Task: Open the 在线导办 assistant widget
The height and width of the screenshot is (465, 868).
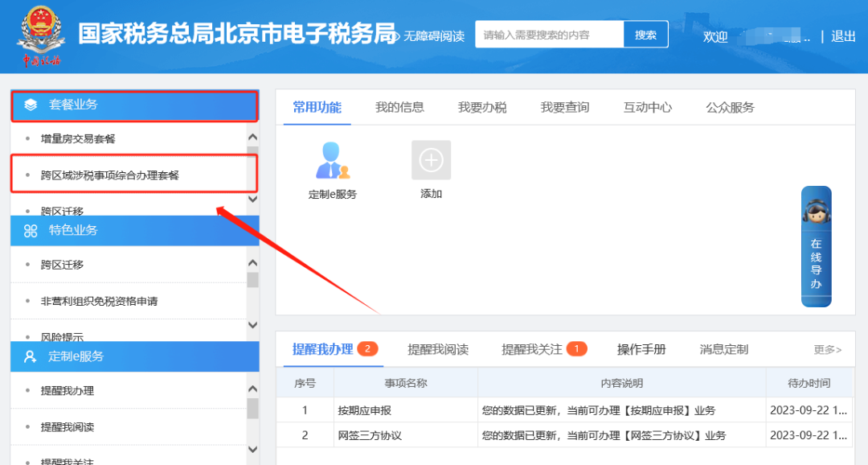Action: [816, 246]
